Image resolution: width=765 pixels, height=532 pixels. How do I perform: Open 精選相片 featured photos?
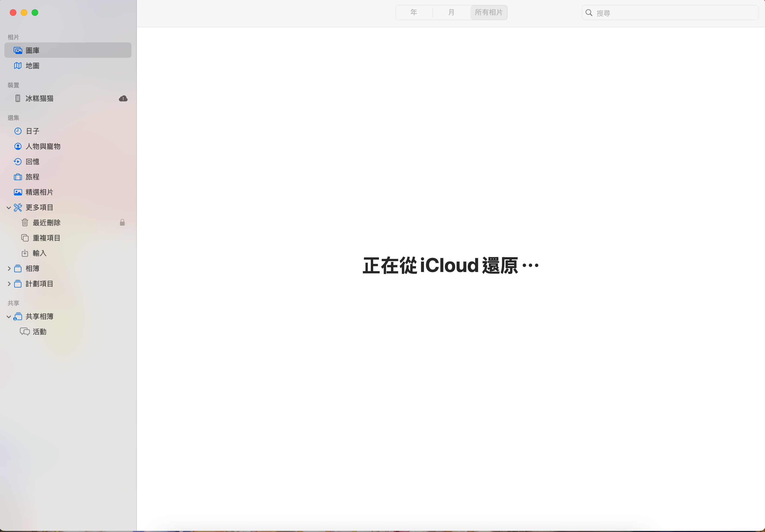pos(39,192)
